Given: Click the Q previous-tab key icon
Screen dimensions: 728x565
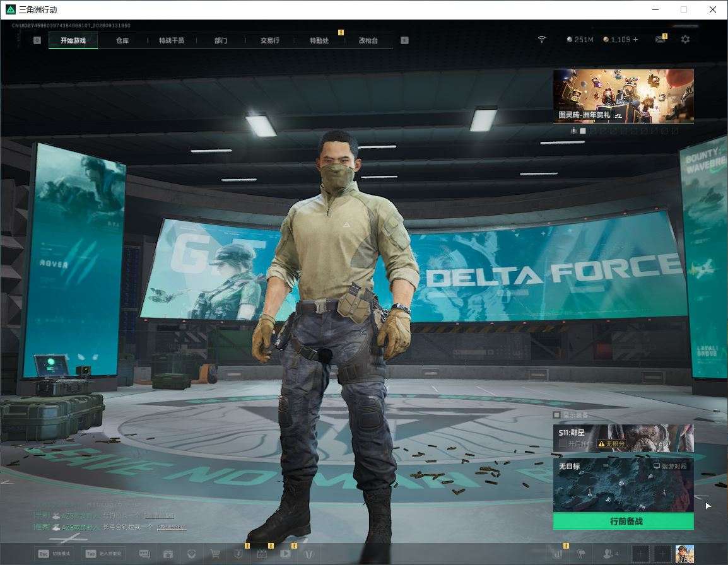Looking at the screenshot, I should click(37, 40).
